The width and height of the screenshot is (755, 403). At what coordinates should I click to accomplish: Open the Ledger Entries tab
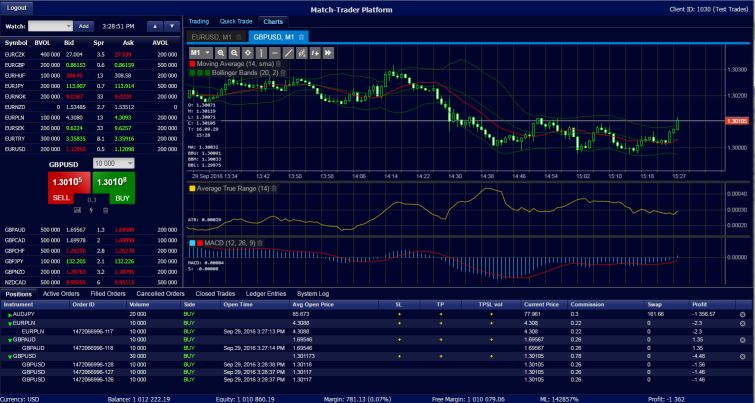click(x=266, y=294)
